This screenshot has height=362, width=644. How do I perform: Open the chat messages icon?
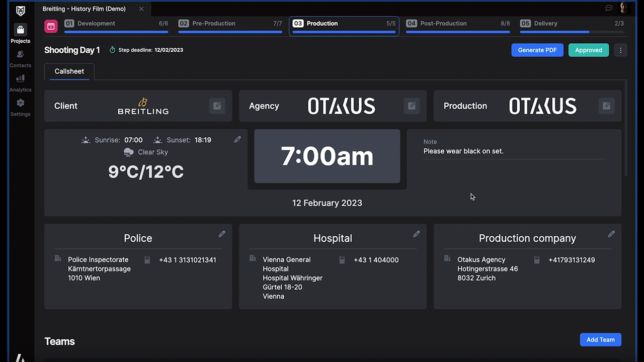click(x=609, y=8)
